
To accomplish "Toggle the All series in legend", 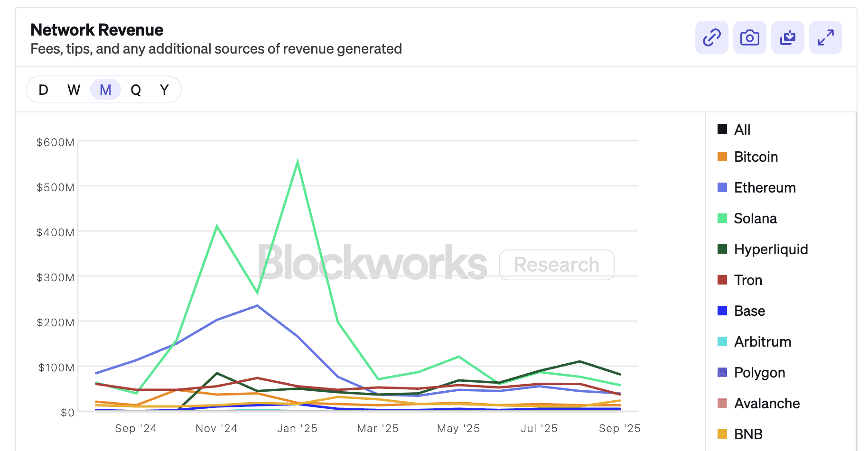I will [x=734, y=129].
